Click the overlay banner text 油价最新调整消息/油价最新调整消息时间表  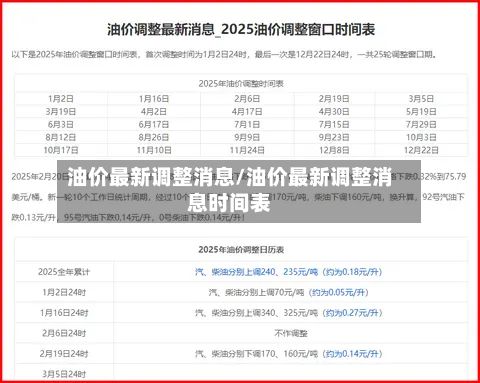(229, 190)
